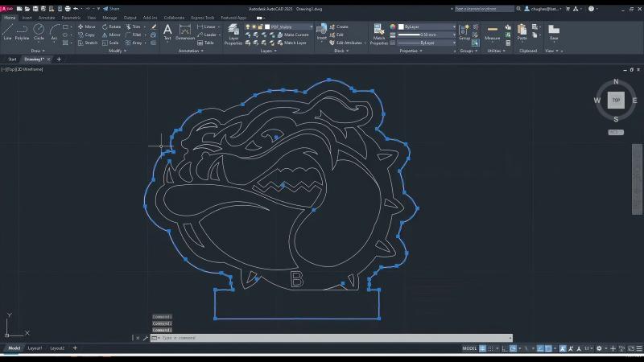Toggle the drawing grid display
The image size is (644, 362).
(482, 348)
